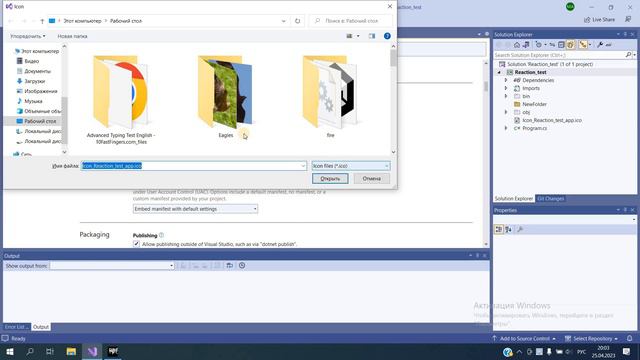Viewport: 640px width, 360px height.
Task: Click the Task View icon on taskbar
Action: (x=50, y=351)
